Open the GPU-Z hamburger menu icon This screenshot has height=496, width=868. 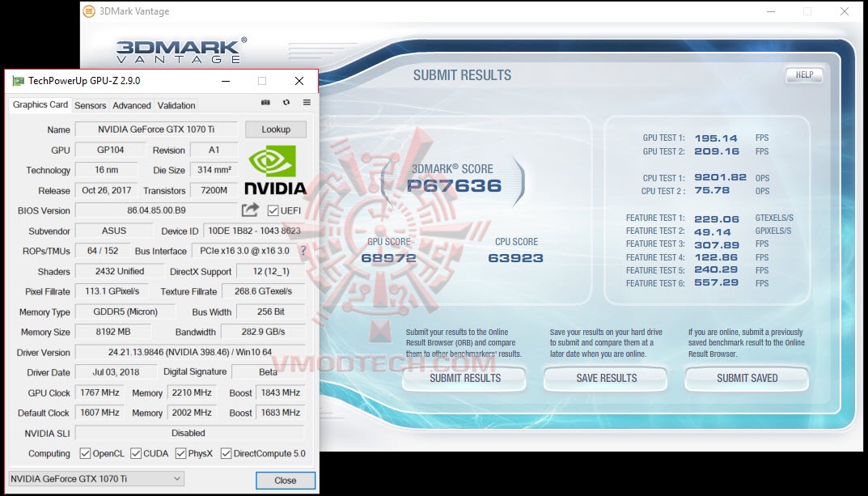tap(307, 103)
